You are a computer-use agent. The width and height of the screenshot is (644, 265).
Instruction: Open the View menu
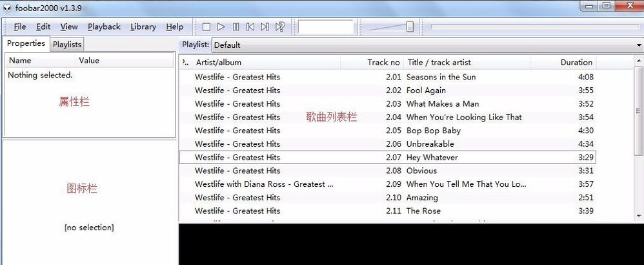pyautogui.click(x=69, y=26)
